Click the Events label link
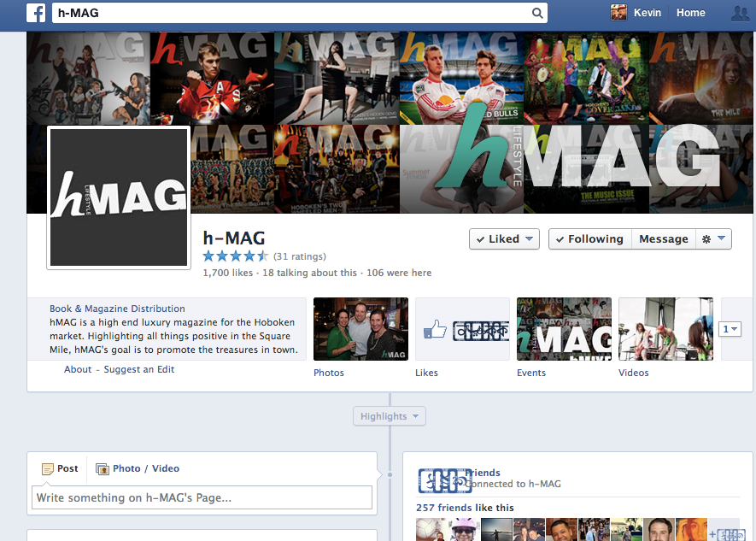This screenshot has width=756, height=541. (531, 373)
